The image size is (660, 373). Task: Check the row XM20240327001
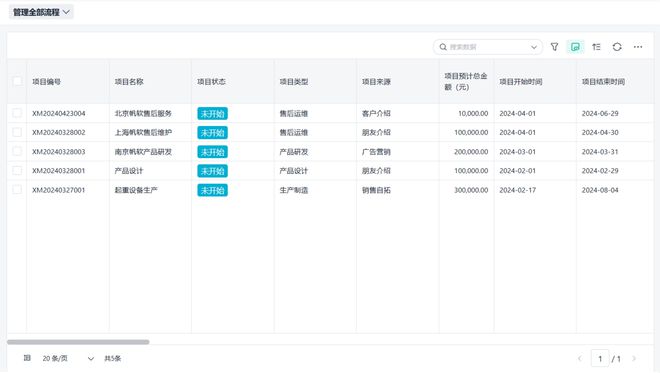click(x=17, y=189)
